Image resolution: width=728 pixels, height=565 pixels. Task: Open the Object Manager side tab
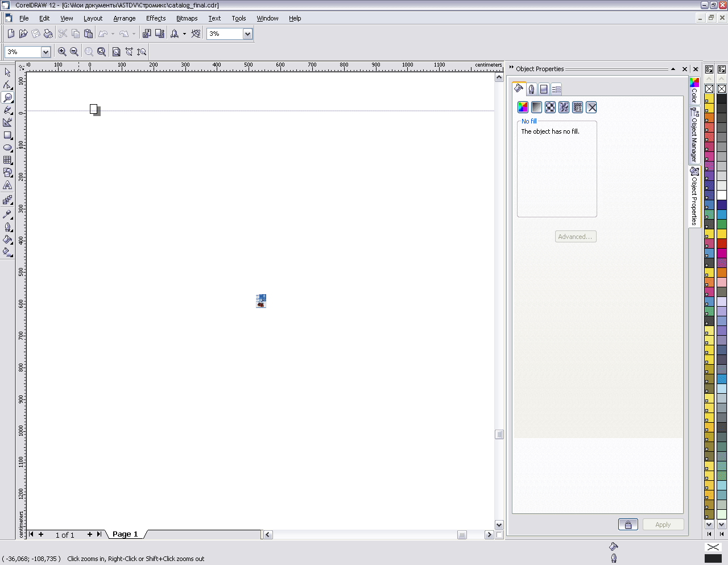click(x=694, y=135)
